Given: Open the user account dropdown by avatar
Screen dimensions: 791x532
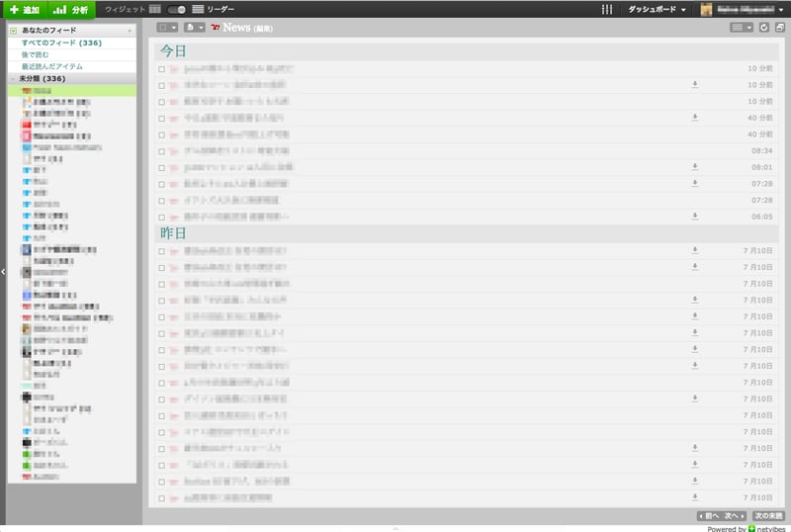Looking at the screenshot, I should tap(742, 9).
